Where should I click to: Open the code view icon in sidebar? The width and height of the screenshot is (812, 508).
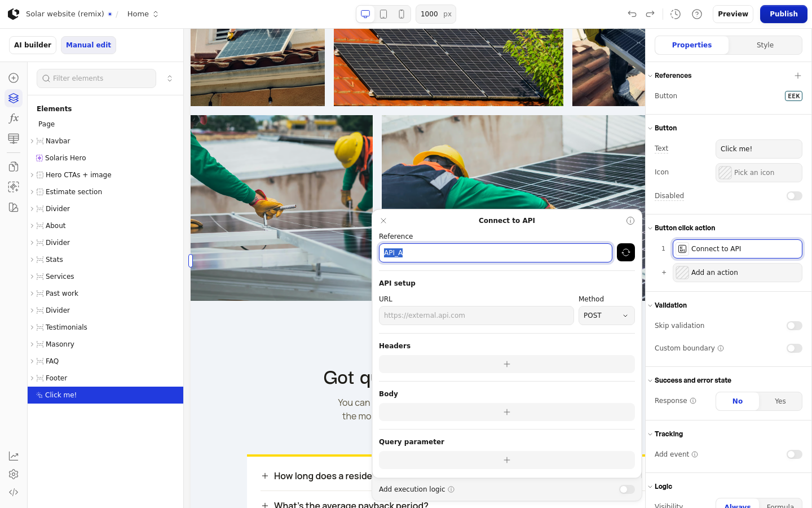(14, 492)
